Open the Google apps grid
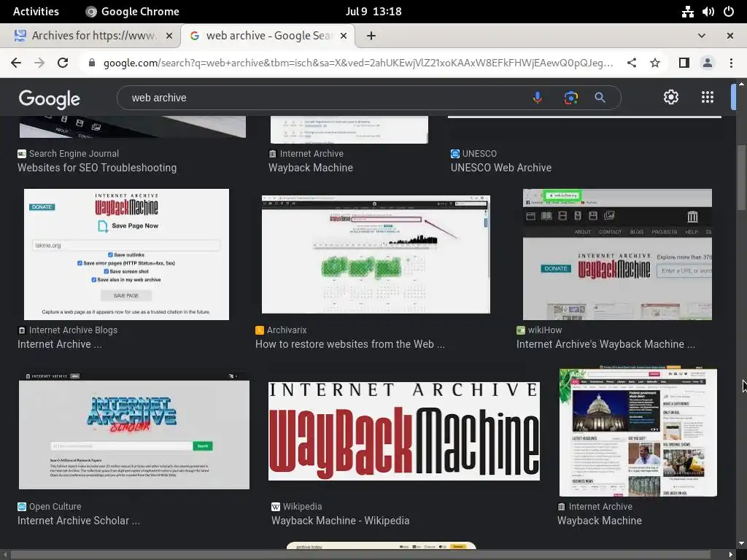The width and height of the screenshot is (747, 560). [708, 97]
